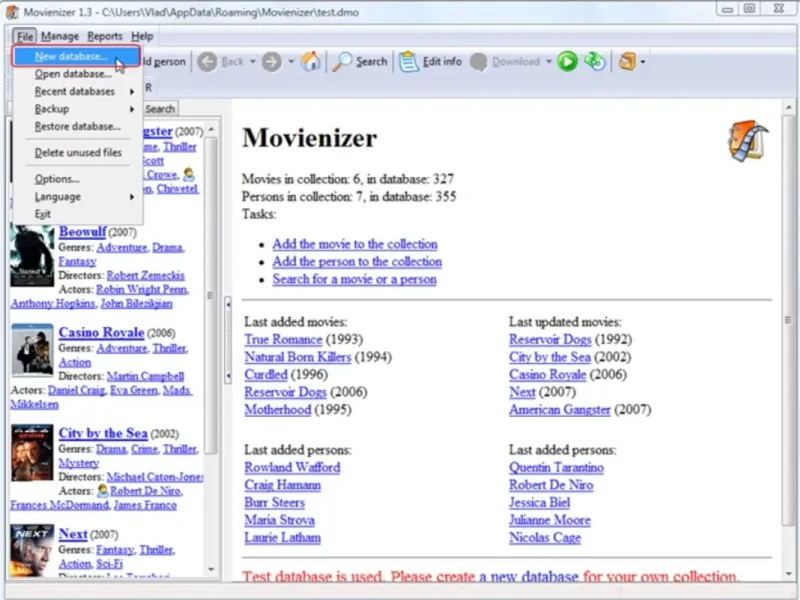Choose Exit from the File menu
The width and height of the screenshot is (800, 600).
coord(78,214)
